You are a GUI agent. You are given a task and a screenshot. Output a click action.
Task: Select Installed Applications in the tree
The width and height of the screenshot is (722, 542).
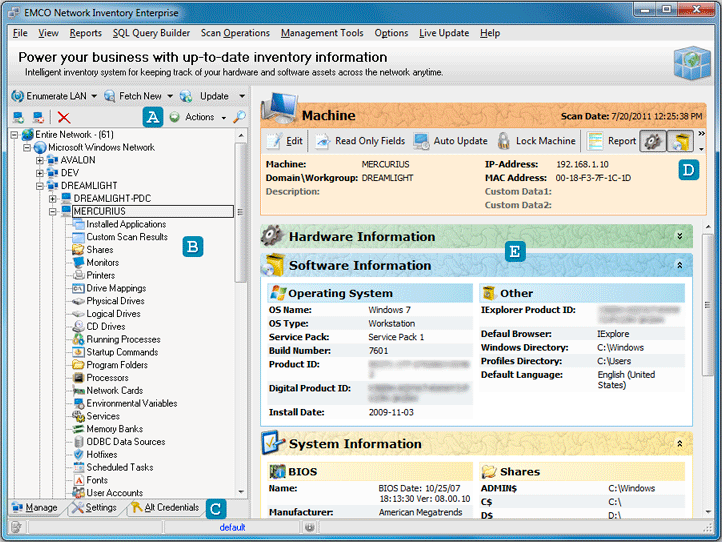[x=126, y=224]
